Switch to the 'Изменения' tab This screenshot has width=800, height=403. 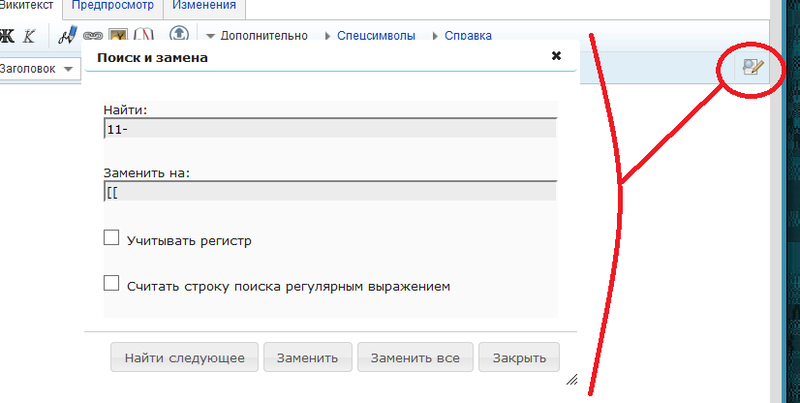[204, 7]
